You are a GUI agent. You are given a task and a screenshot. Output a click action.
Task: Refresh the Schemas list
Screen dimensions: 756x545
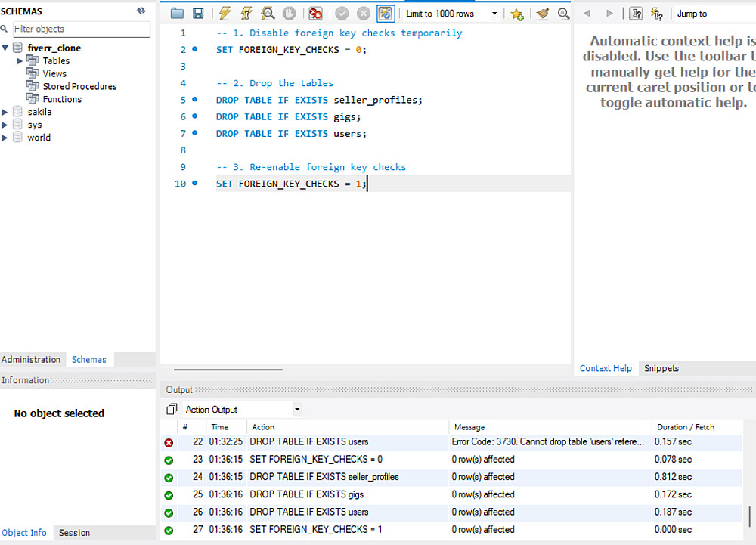point(141,11)
